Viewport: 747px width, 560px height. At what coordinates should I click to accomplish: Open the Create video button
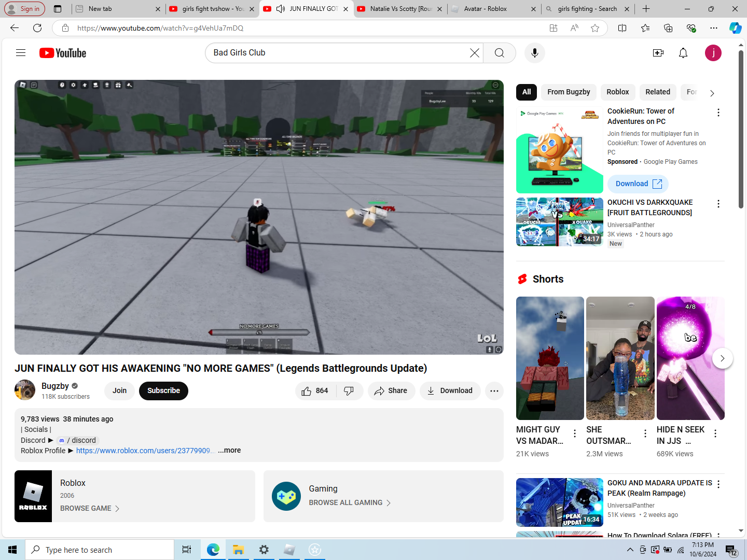tap(658, 53)
